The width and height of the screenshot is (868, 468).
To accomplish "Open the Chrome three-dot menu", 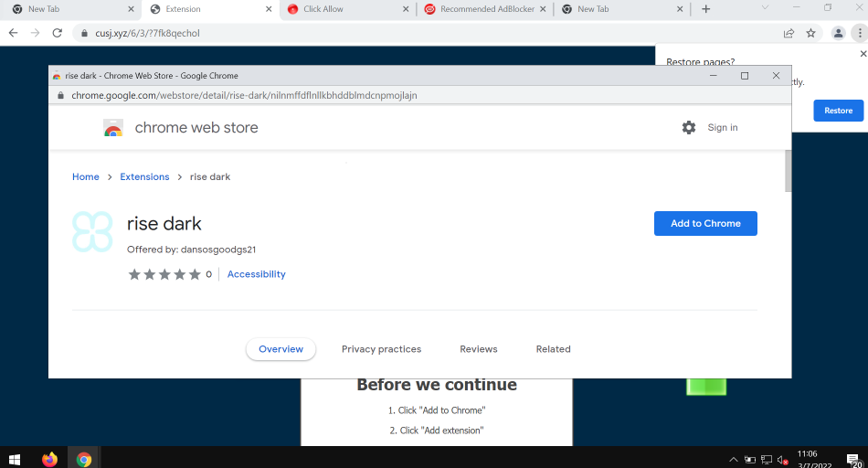I will 859,33.
